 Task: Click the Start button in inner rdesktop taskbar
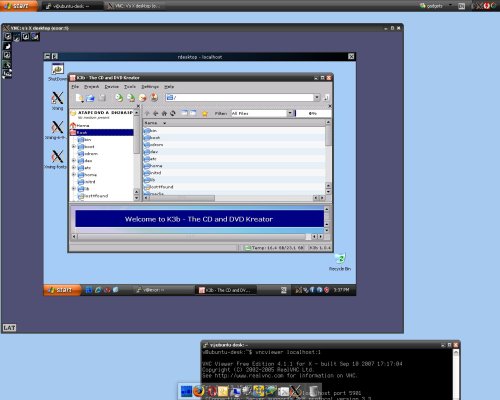tap(62, 290)
